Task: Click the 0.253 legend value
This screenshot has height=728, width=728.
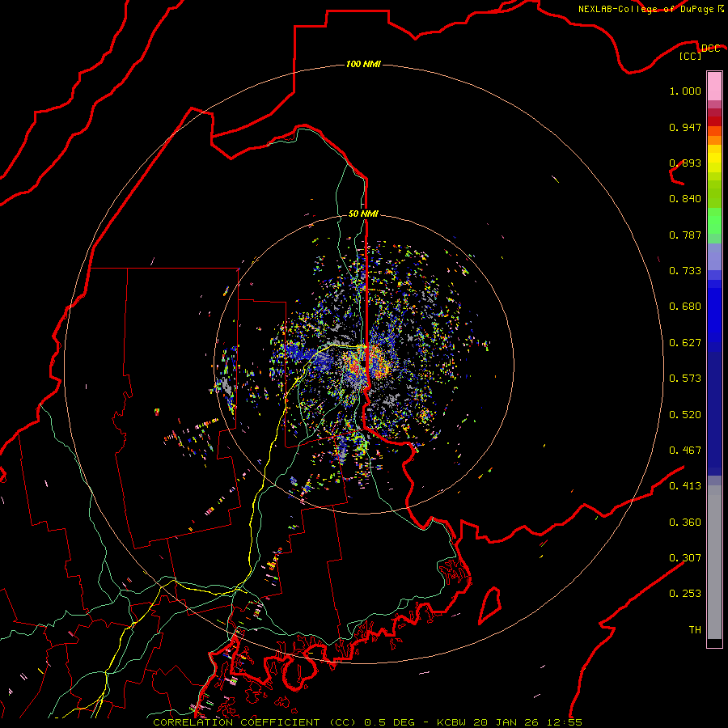Action: [x=685, y=594]
